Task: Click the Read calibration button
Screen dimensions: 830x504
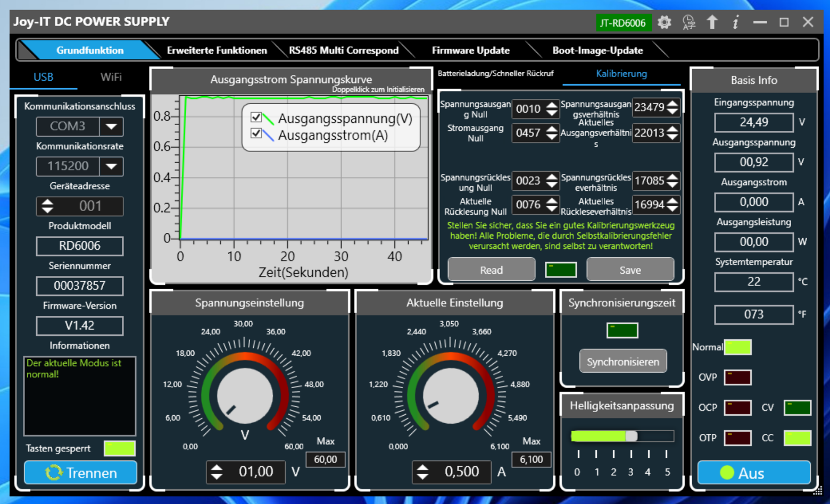Action: pos(492,270)
